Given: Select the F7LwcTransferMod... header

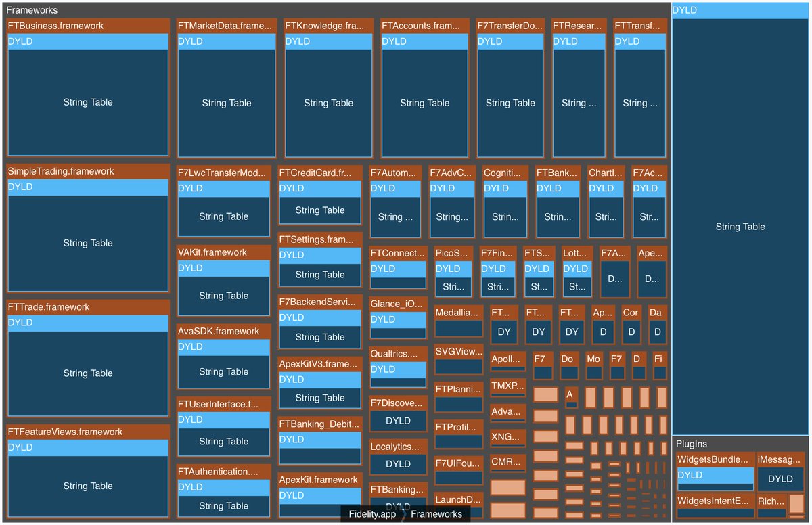Looking at the screenshot, I should (224, 172).
